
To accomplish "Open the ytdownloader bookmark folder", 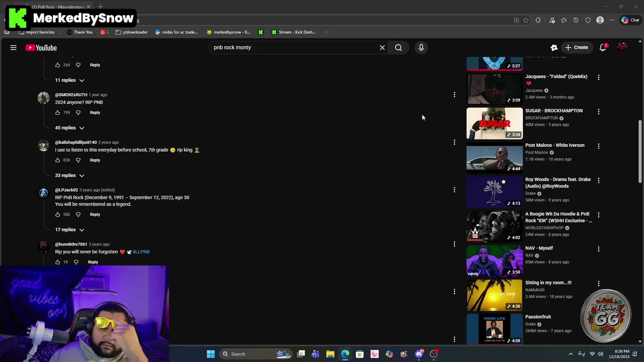I will click(131, 32).
